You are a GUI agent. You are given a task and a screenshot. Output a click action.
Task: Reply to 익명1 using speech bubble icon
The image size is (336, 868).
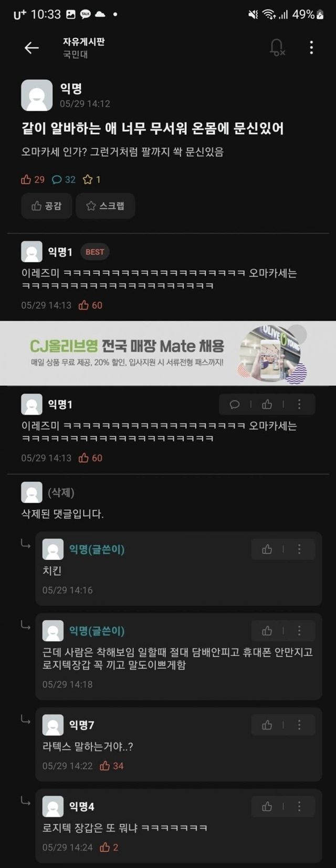coord(235,404)
